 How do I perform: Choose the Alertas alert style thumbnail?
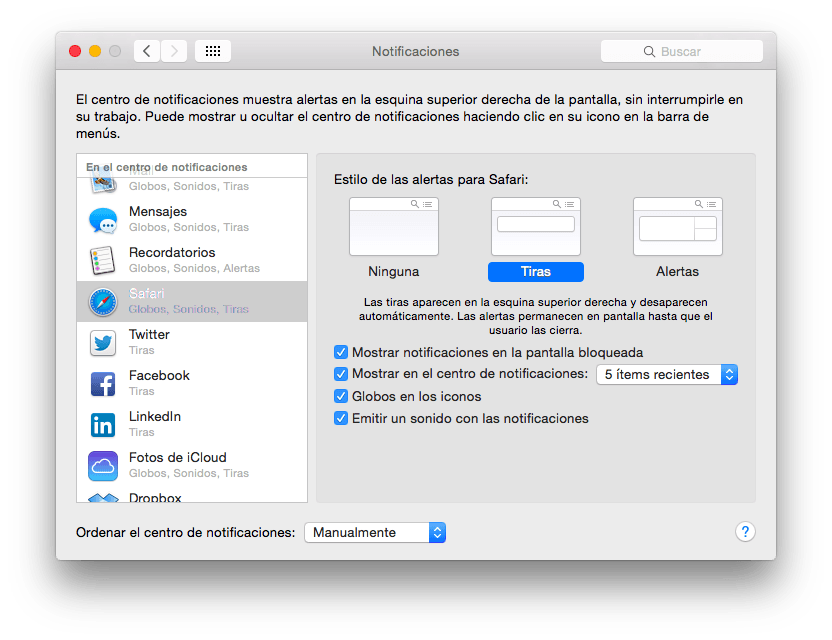[x=677, y=227]
